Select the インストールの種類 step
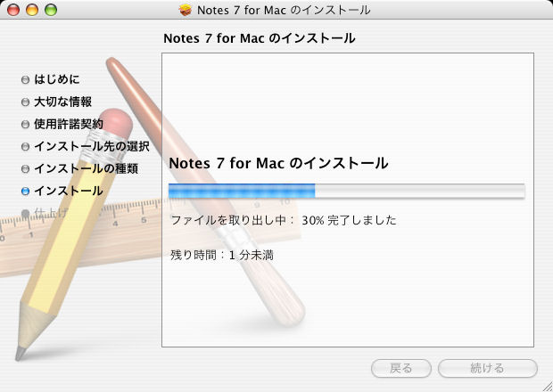This screenshot has height=392, width=553. point(86,168)
